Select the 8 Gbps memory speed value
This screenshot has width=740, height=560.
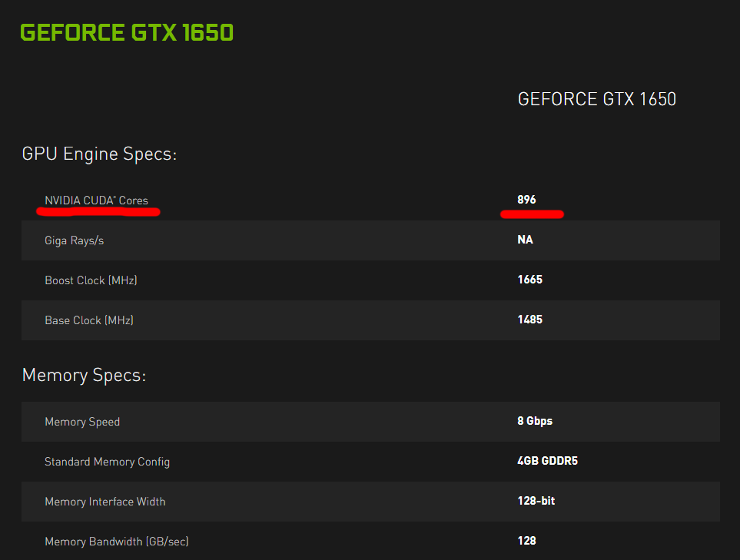pos(535,421)
